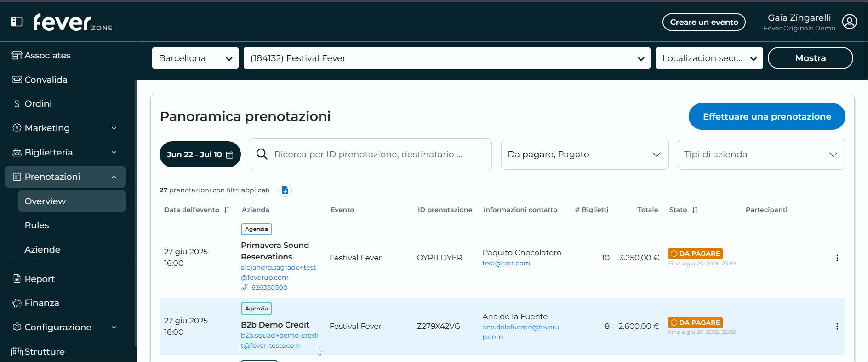Click the Prenotazioni calendar icon
Screen dimensions: 868x362
pyautogui.click(x=17, y=177)
